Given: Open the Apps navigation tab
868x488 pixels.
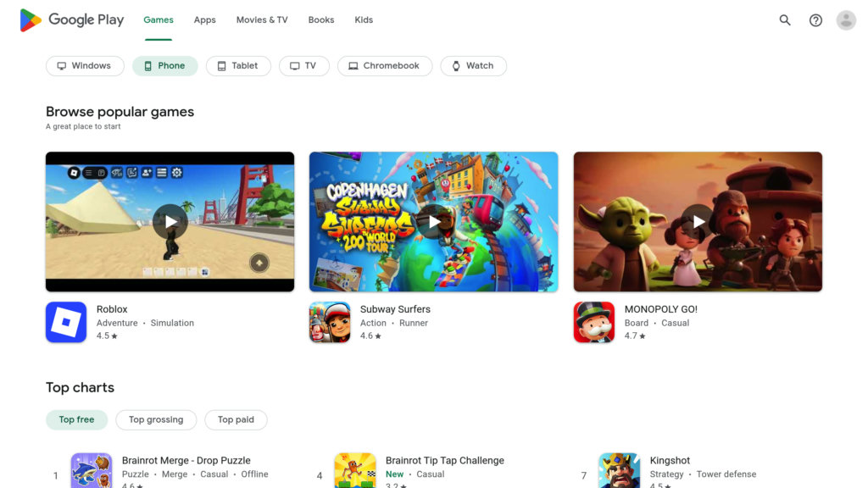Looking at the screenshot, I should [x=205, y=20].
